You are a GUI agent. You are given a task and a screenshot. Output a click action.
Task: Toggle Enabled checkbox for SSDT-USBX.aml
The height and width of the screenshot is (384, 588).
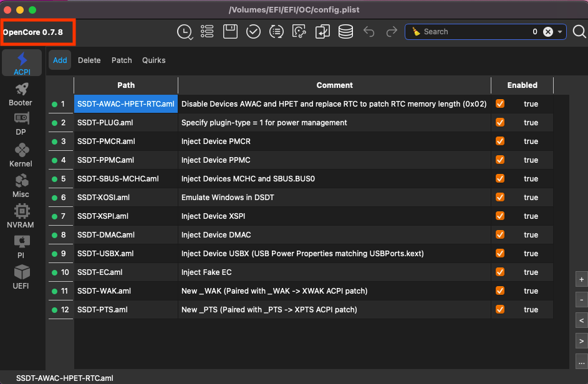tap(500, 254)
